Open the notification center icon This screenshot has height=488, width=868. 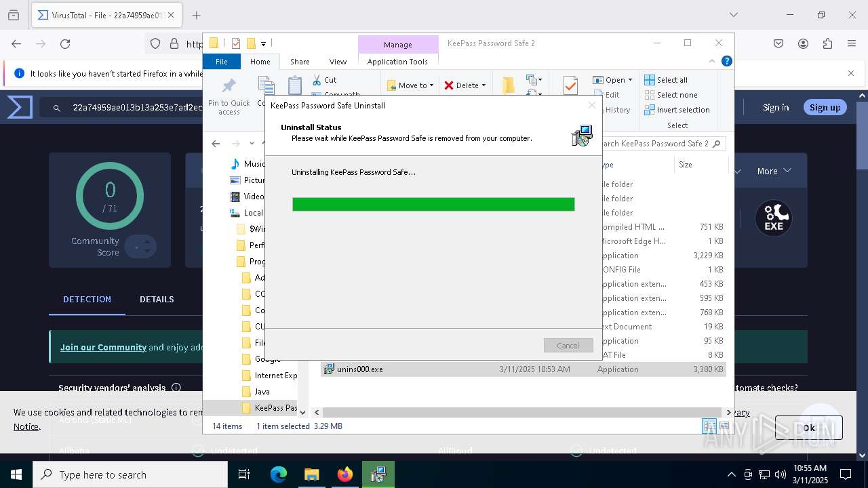(x=846, y=474)
